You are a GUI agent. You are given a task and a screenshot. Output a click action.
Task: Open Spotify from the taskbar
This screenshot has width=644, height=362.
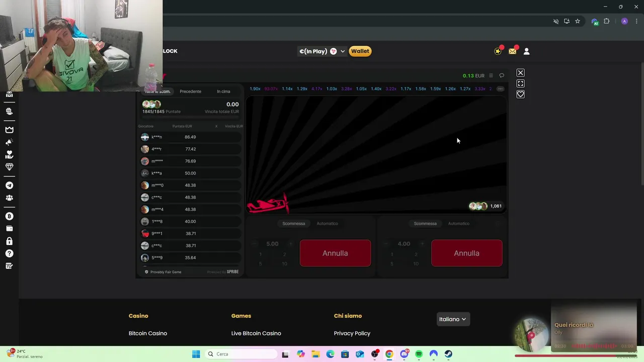(x=419, y=354)
